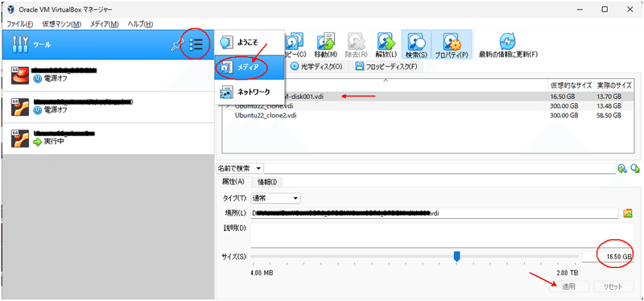The height and width of the screenshot is (301, 644).
Task: Click the 移動(M) move disk toolbar icon
Action: 326,45
